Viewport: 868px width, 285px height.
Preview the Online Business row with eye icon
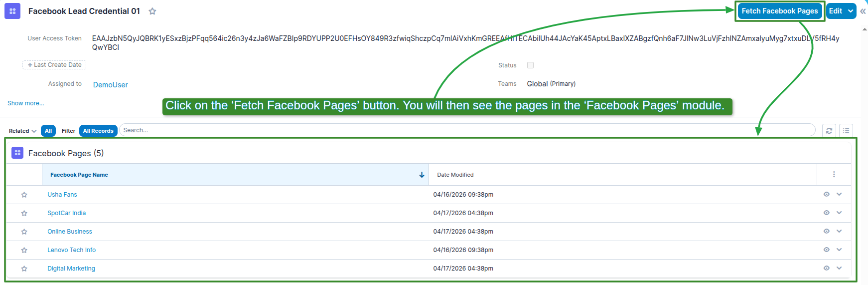click(826, 231)
